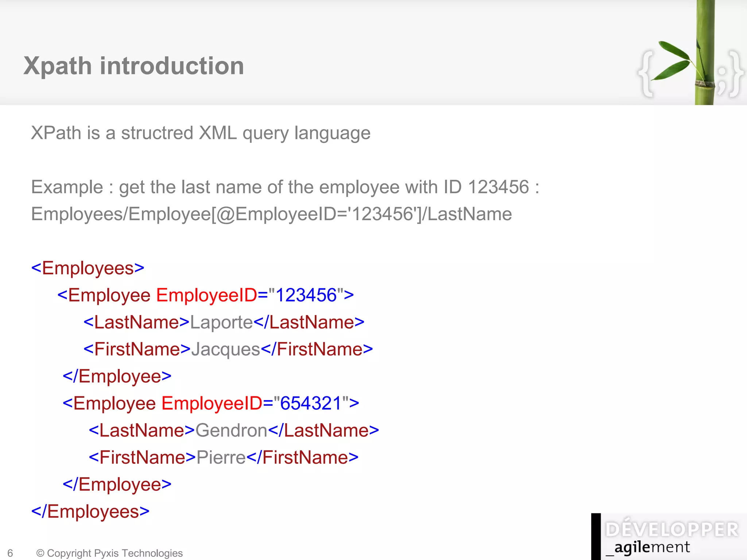747x560 pixels.
Task: Click the opening Employees XML tag
Action: tap(88, 268)
